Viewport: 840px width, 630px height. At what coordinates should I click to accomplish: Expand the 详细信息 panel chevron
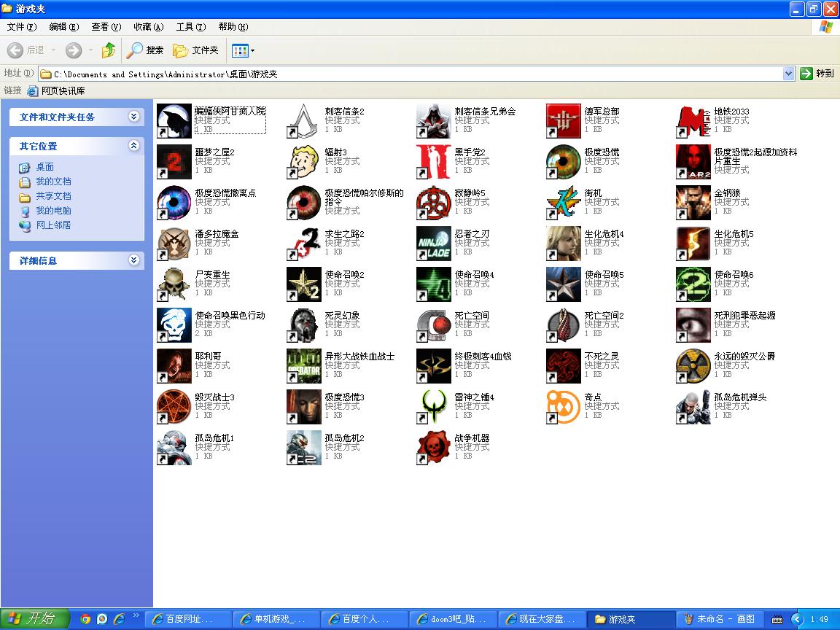(x=134, y=260)
